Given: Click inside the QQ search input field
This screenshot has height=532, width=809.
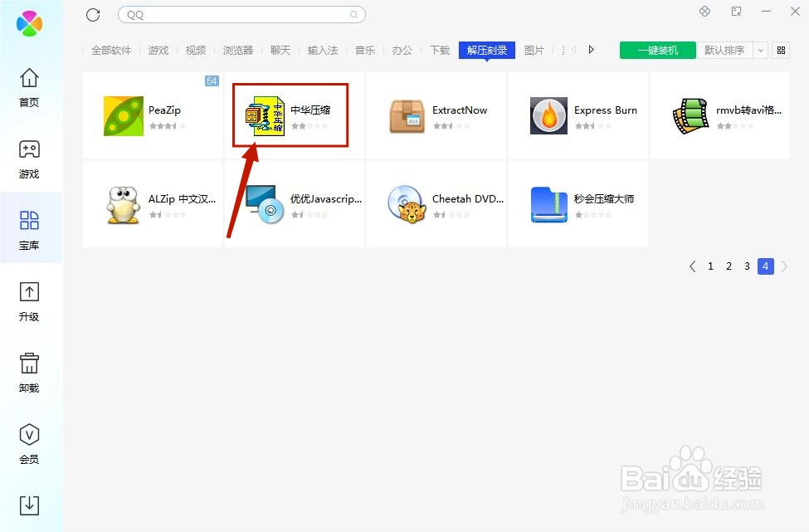Looking at the screenshot, I should click(241, 14).
